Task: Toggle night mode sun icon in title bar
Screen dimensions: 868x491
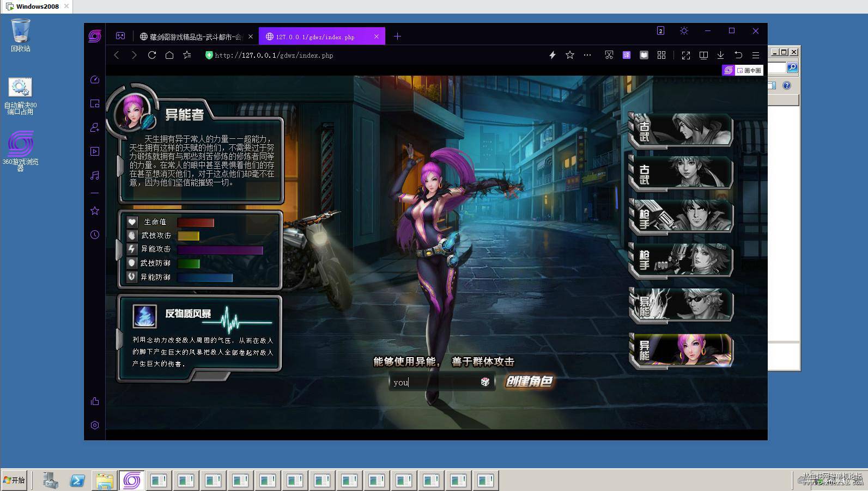Action: 684,31
